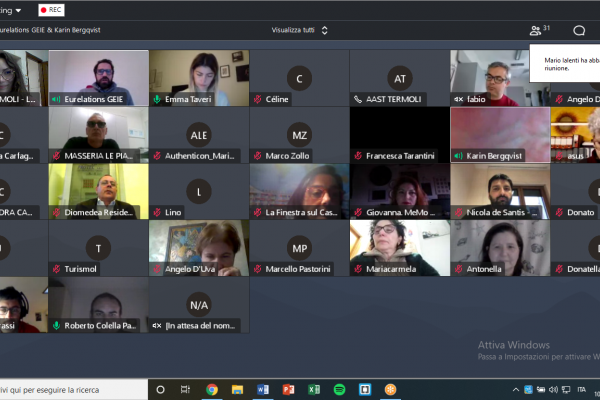The width and height of the screenshot is (600, 400).
Task: Click the muted mic icon beside Céline
Action: click(258, 100)
